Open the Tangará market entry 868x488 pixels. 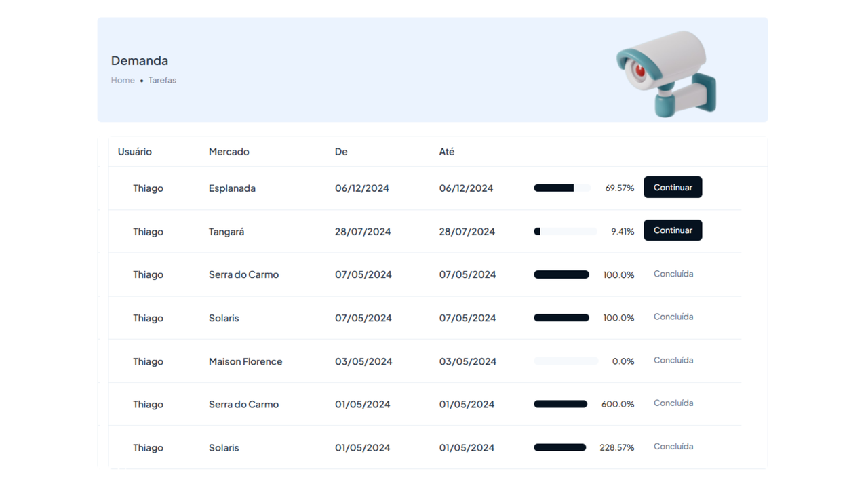coord(226,232)
